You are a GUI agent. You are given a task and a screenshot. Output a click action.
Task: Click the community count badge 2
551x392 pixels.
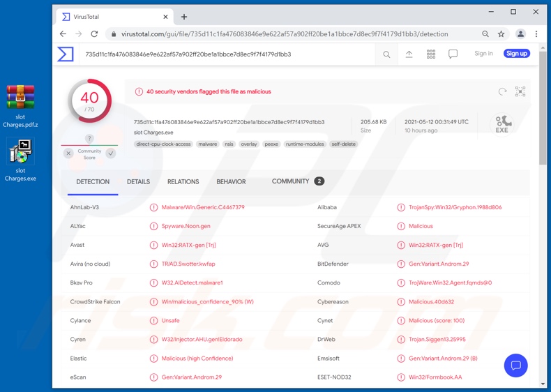coord(319,181)
